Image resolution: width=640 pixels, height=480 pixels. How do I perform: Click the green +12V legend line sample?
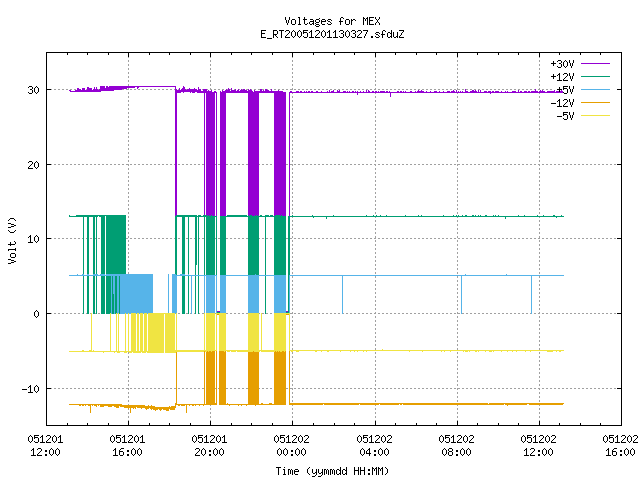coord(595,76)
